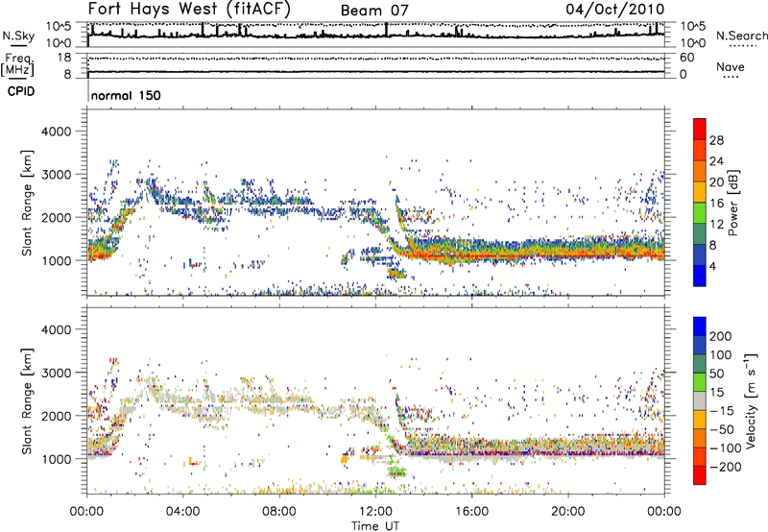Click the '-15' velocity scale value
The image size is (768, 532).
point(721,410)
